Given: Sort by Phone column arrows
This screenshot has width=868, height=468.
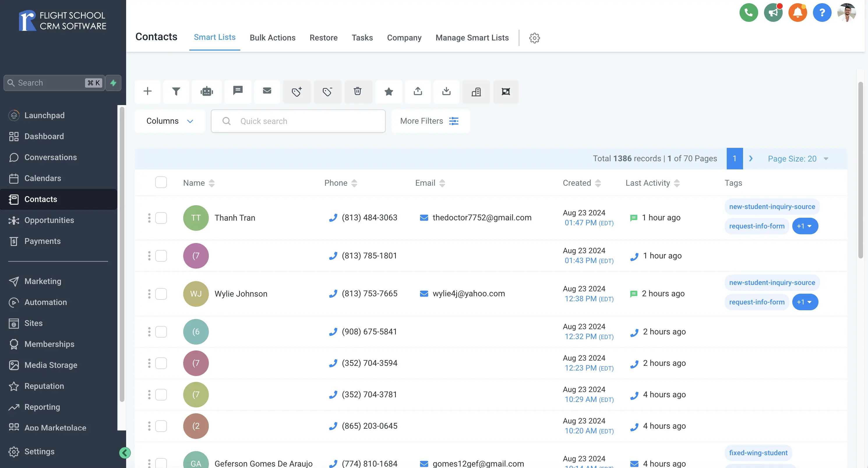Looking at the screenshot, I should click(354, 183).
